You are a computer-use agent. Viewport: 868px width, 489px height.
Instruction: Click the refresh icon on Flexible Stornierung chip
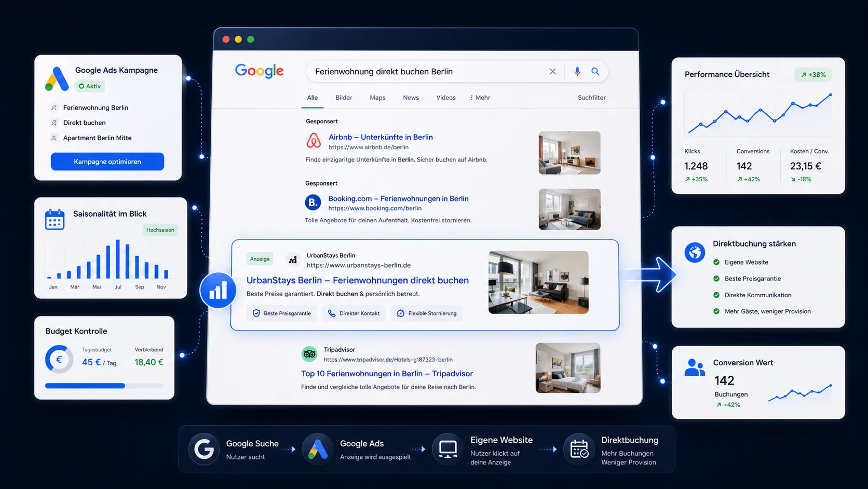click(401, 313)
